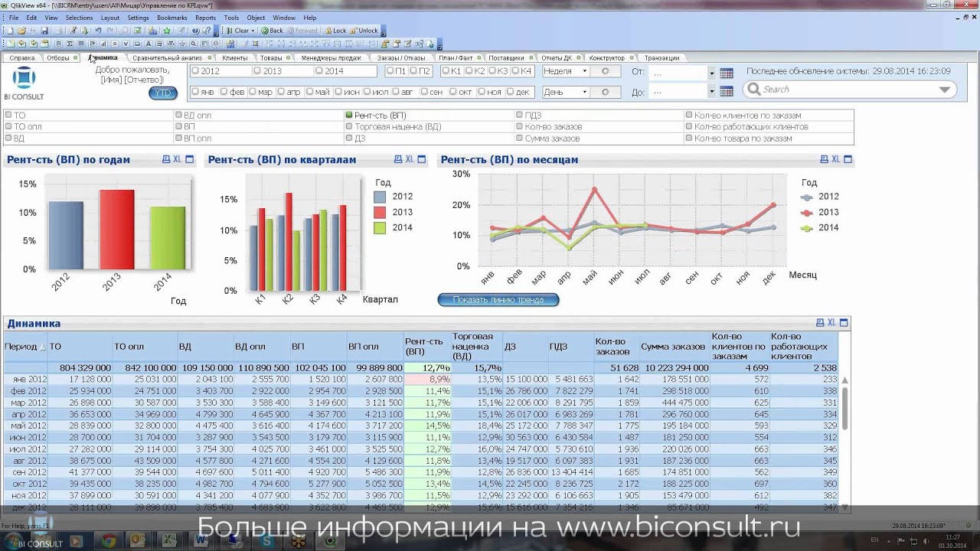
Task: Send Рент-сть (ВП) по кварталам to XL
Action: [410, 159]
